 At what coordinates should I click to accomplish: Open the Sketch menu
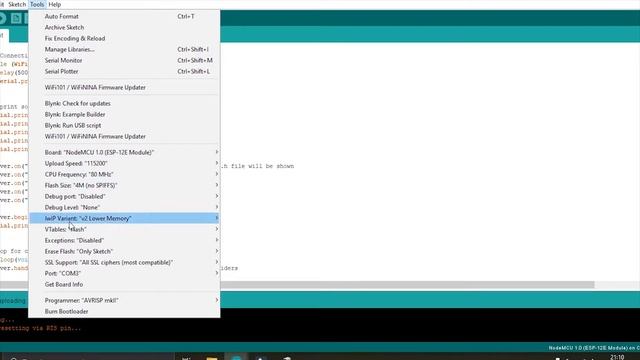pos(17,4)
